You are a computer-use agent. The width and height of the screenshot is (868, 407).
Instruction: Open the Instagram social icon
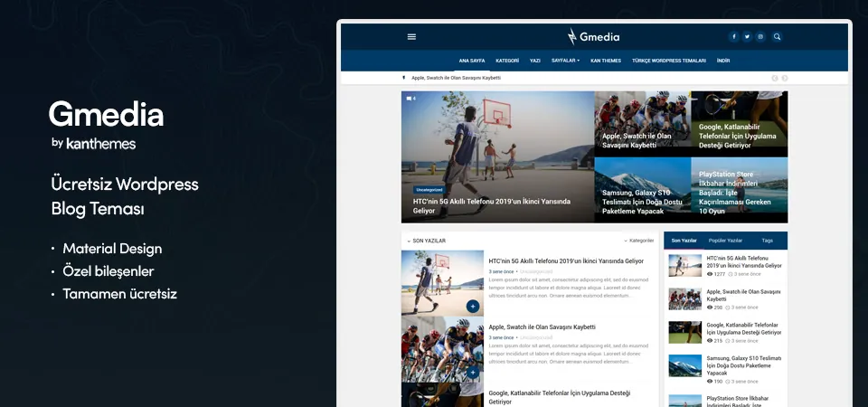760,36
